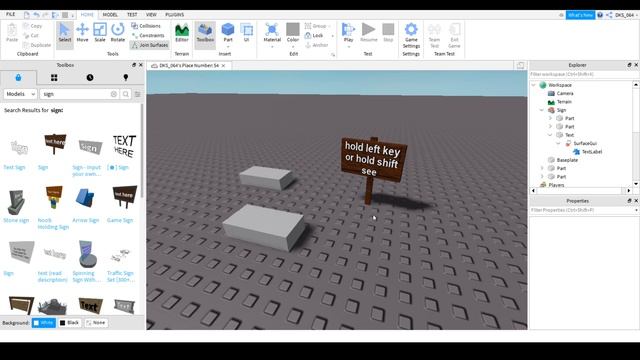Close the place document tab

[x=223, y=65]
